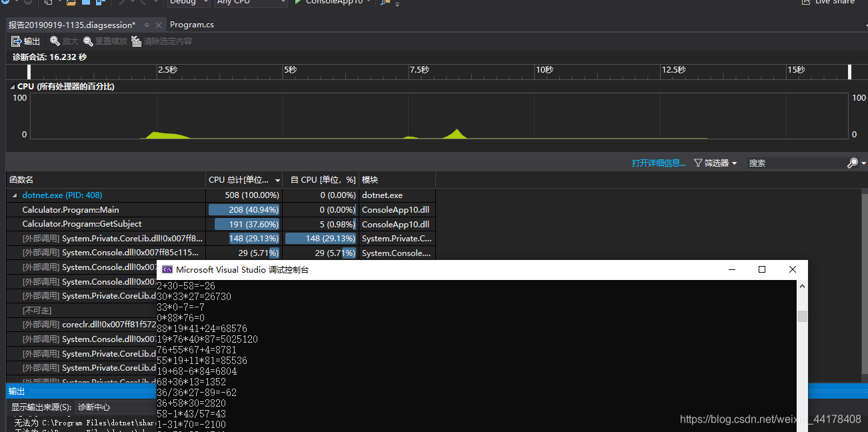This screenshot has height=432, width=868.
Task: Click the 放大 zoom-in magnifier icon
Action: click(55, 41)
